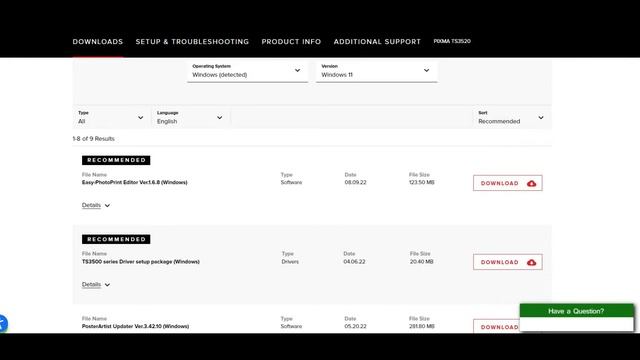Click the 123.50 MB file size
Screen dimensions: 640x360
pos(422,182)
